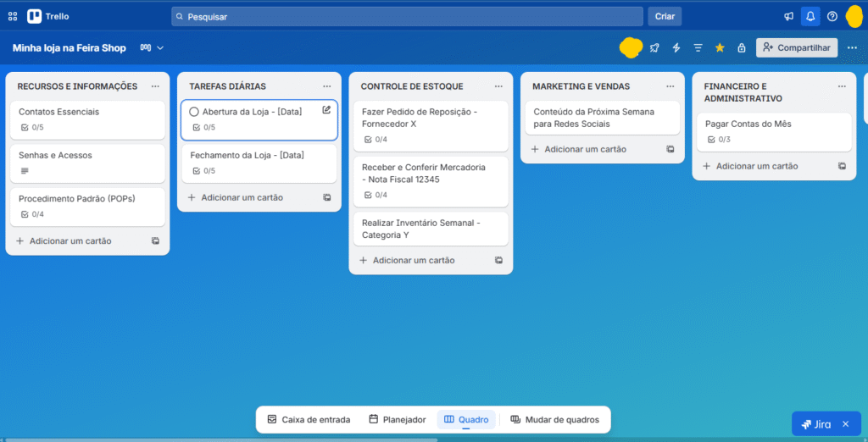Click the CONTROLE DE ESTOQUE list title
This screenshot has width=868, height=442.
(x=412, y=86)
